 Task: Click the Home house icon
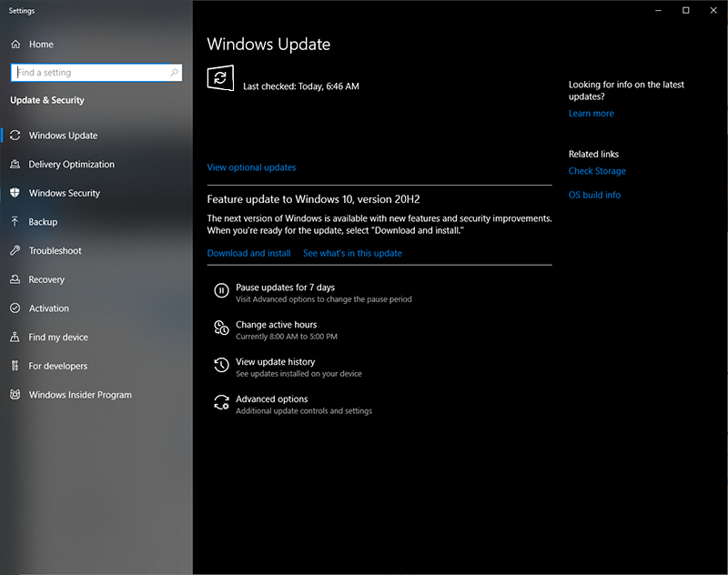[15, 44]
